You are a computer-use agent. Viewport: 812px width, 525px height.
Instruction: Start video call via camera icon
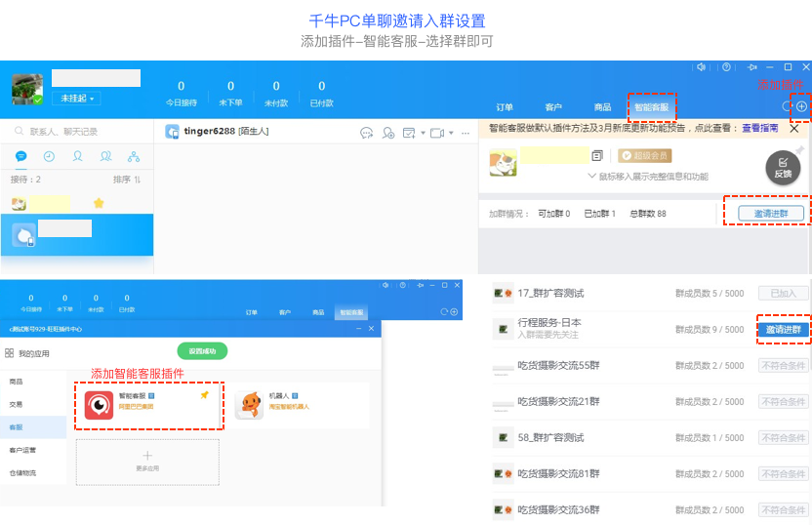437,133
